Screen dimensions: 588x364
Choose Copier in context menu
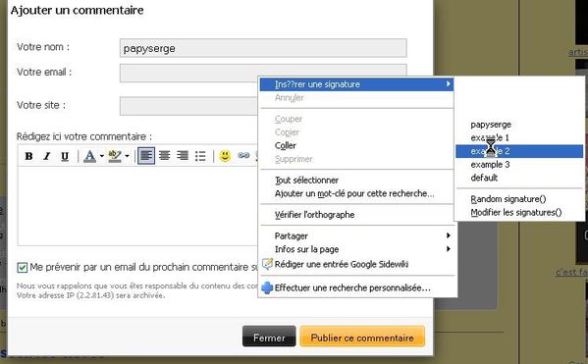(x=356, y=132)
